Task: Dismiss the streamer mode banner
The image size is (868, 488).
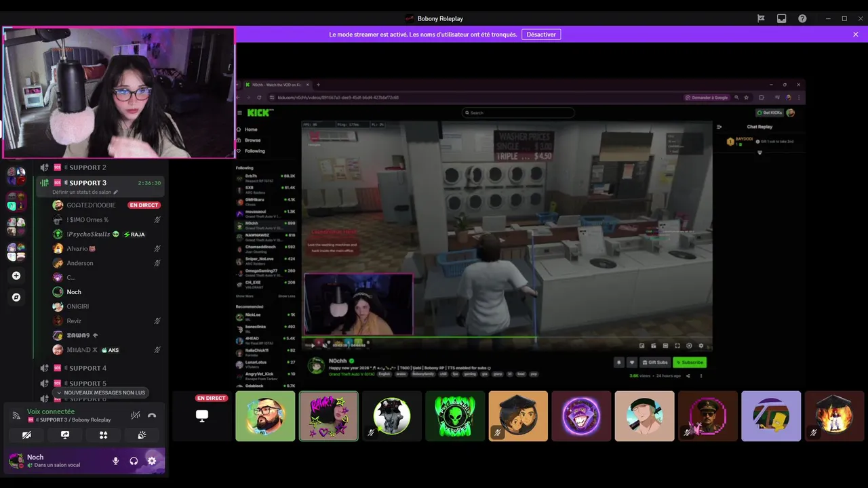Action: (x=856, y=34)
